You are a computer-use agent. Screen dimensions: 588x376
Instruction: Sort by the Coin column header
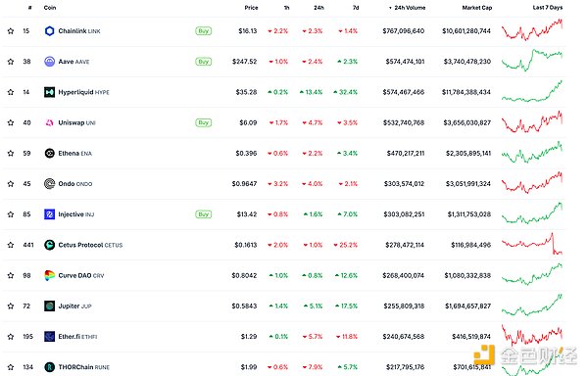[50, 8]
